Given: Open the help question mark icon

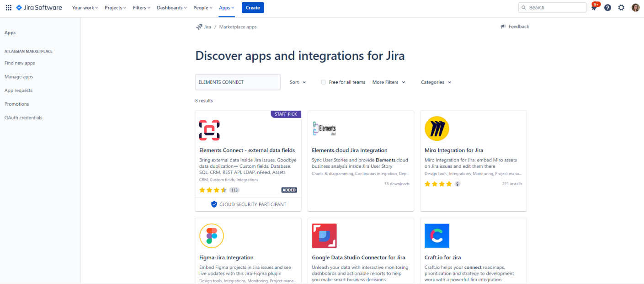Looking at the screenshot, I should (x=607, y=8).
